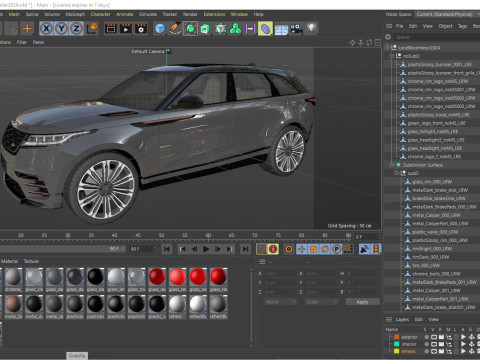Toggle rotation keyframe recording
The height and width of the screenshot is (360, 480).
pos(325,249)
